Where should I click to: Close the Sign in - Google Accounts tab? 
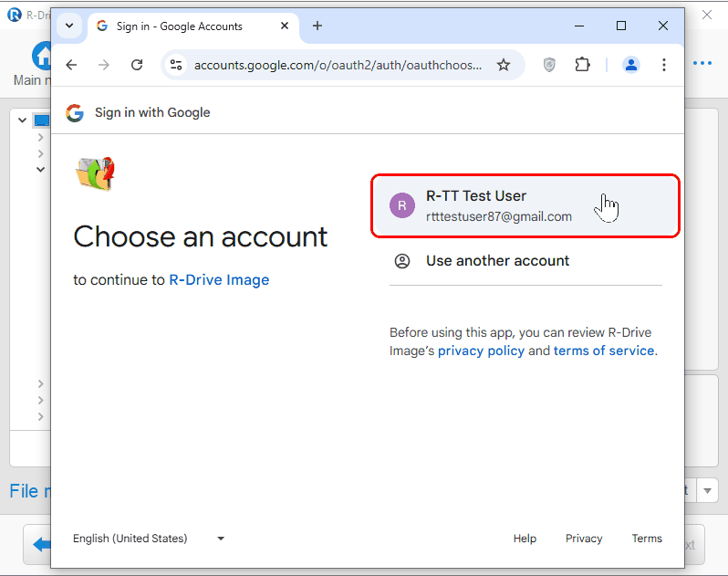click(x=285, y=26)
